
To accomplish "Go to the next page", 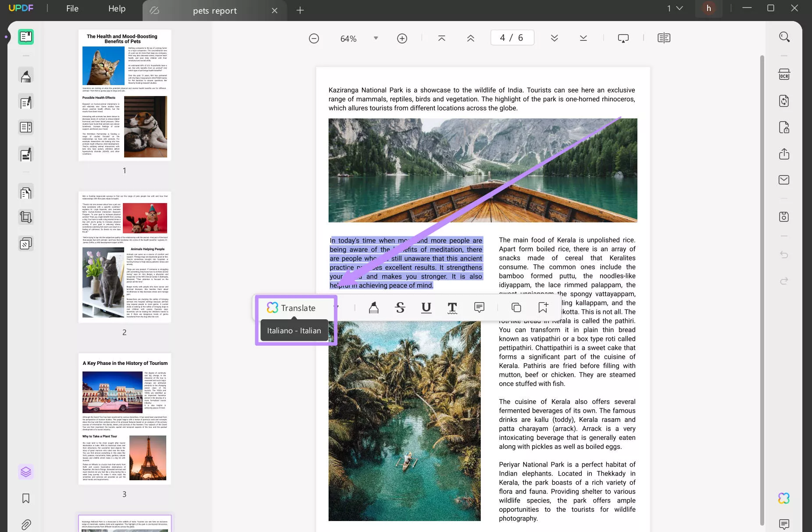I will (x=554, y=39).
